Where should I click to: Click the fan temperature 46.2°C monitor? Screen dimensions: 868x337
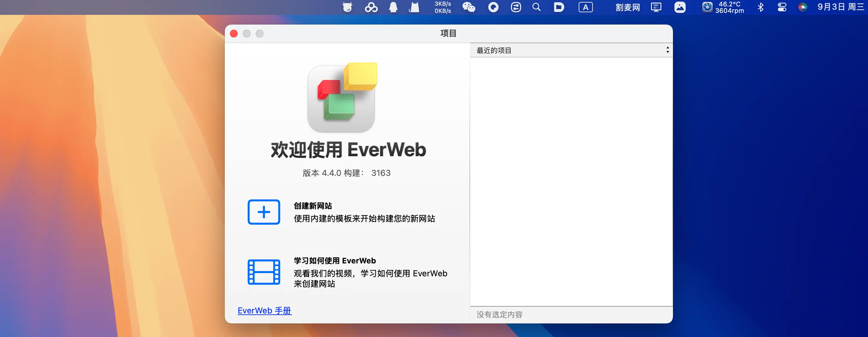click(723, 7)
